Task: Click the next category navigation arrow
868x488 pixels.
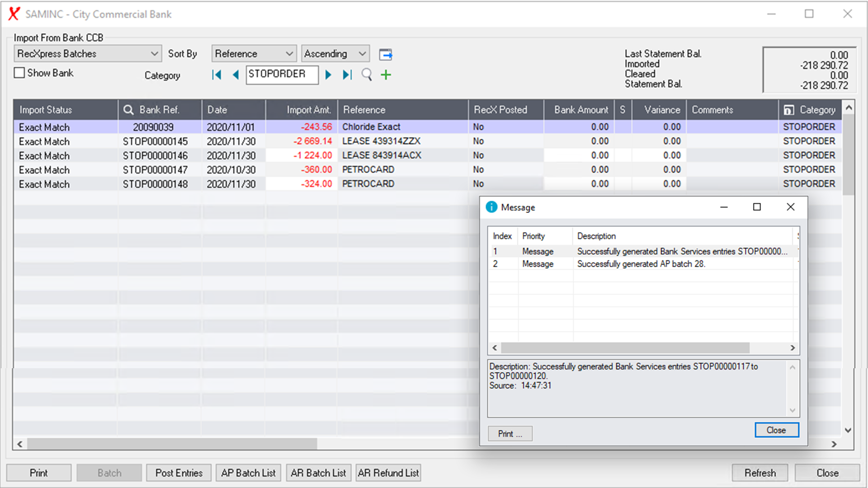Action: tap(328, 75)
